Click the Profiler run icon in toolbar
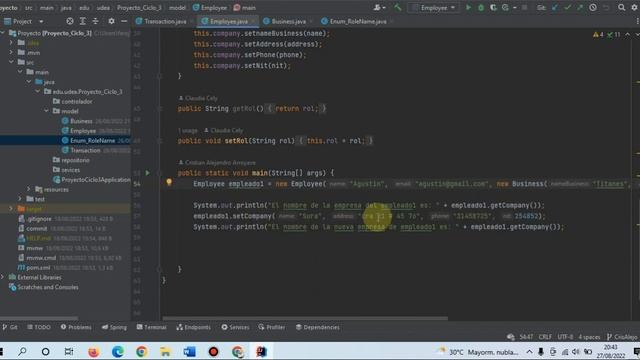This screenshot has height=360, width=640. tap(505, 7)
